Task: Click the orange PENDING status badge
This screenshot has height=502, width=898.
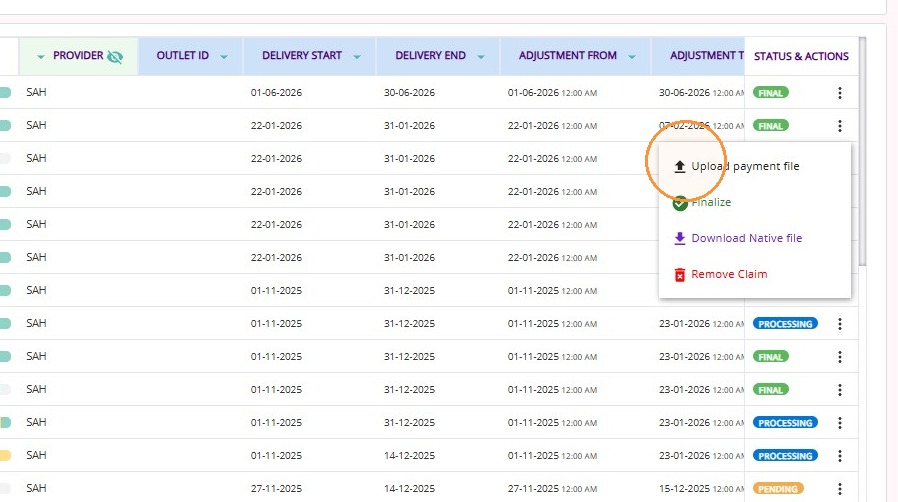Action: pyautogui.click(x=778, y=489)
